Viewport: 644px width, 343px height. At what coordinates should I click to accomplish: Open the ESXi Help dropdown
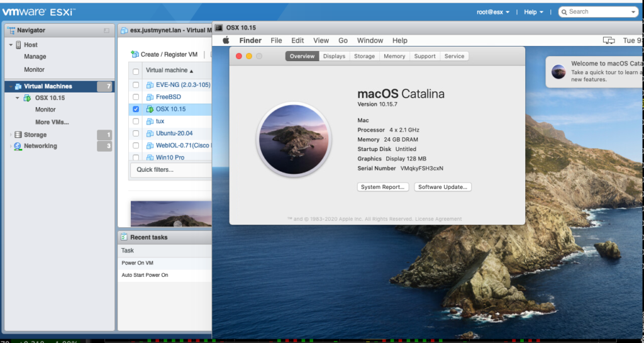[x=533, y=12]
